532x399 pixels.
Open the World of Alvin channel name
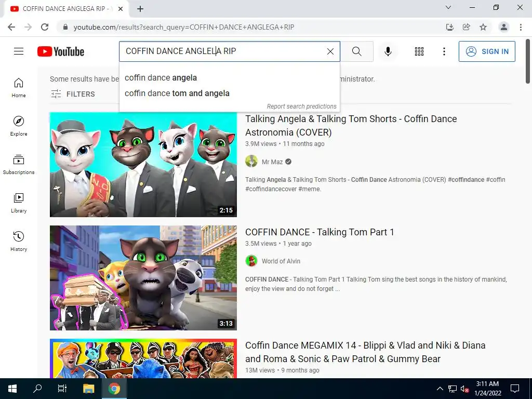[x=281, y=261]
